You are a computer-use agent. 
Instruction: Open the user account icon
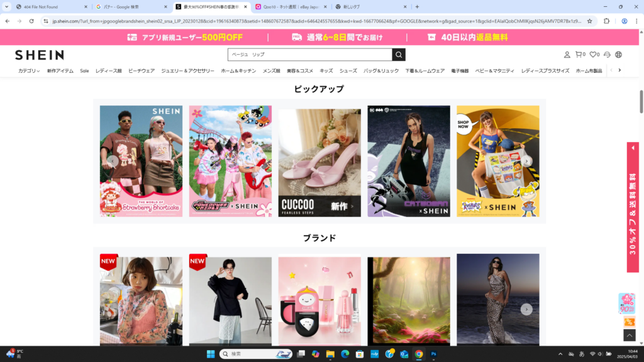coord(567,55)
